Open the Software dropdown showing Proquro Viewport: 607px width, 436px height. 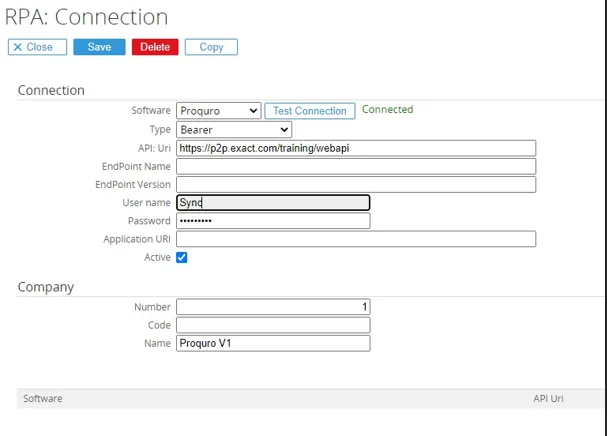tap(218, 111)
